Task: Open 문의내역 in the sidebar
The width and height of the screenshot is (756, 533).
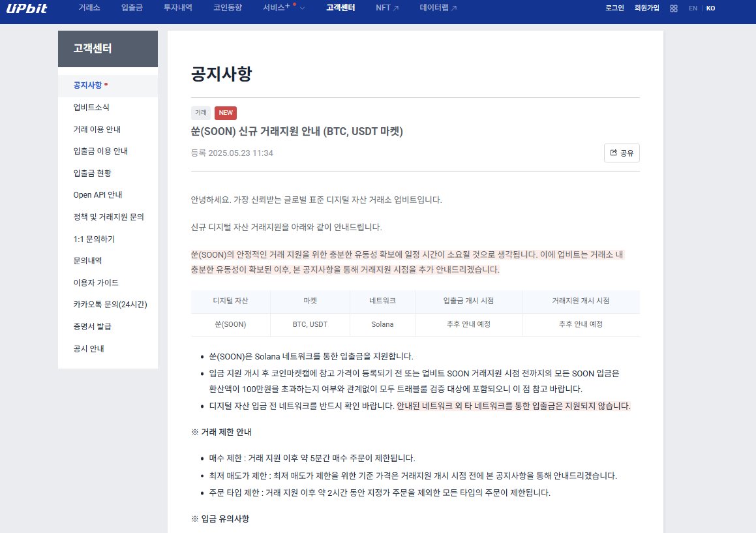Action: pyautogui.click(x=108, y=260)
